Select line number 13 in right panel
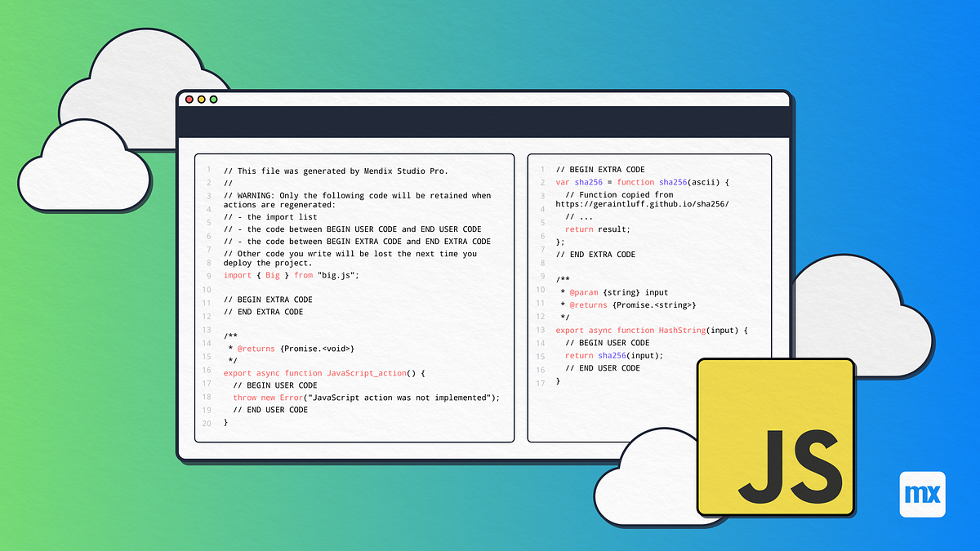 541,330
